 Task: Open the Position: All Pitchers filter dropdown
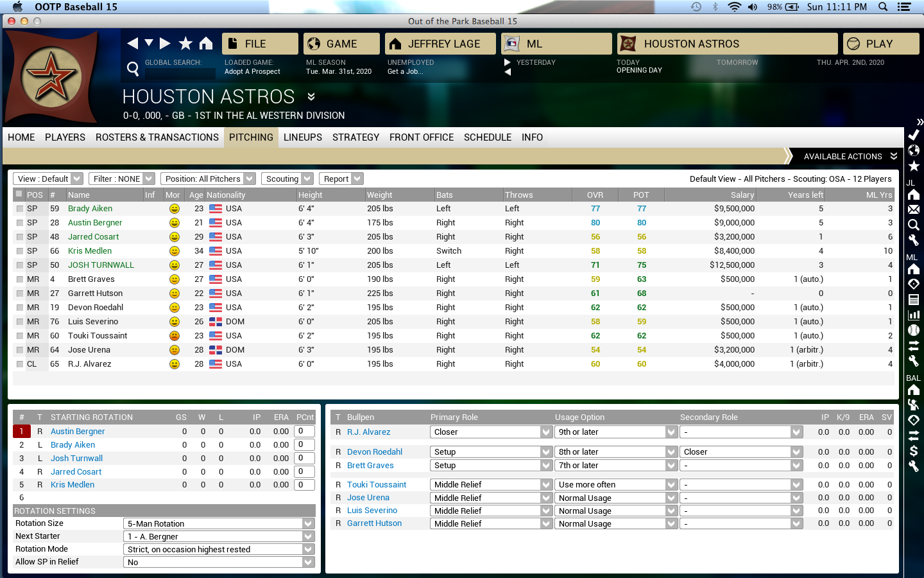[208, 179]
